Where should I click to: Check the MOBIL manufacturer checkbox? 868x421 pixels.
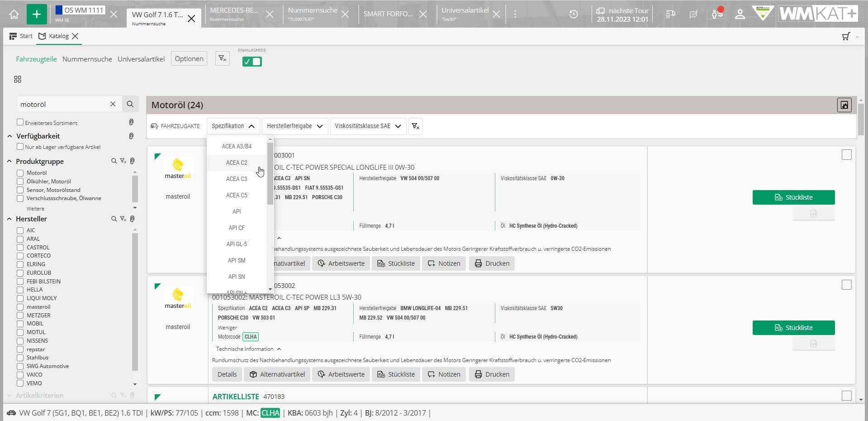20,324
